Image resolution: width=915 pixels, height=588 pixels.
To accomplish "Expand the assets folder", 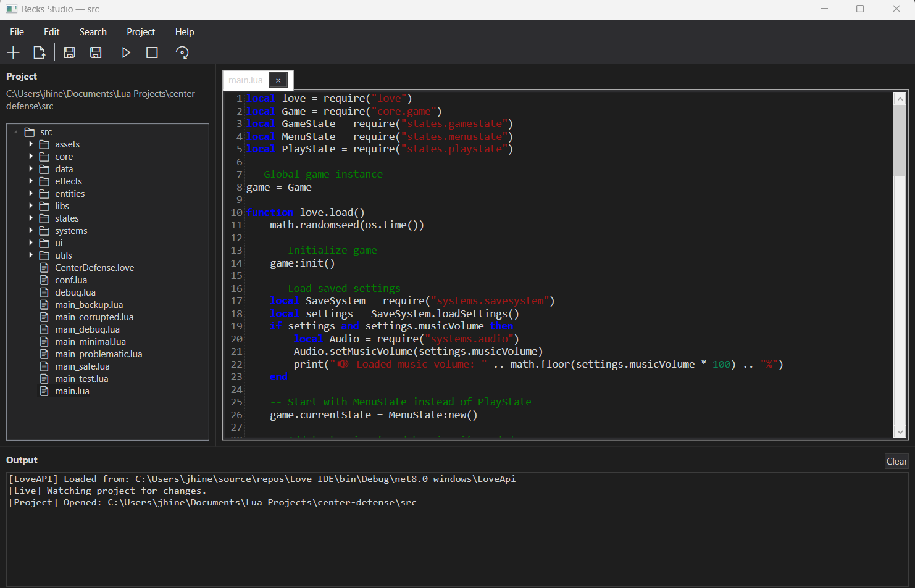I will [x=31, y=144].
